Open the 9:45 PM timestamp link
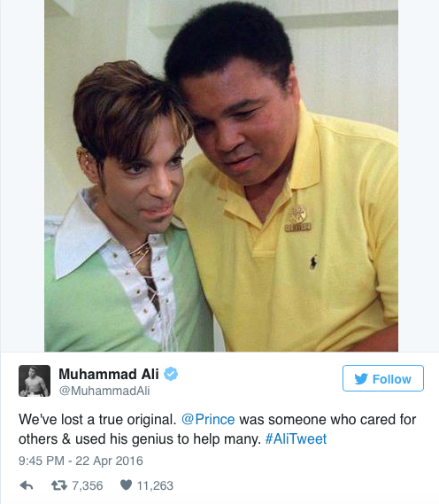The width and height of the screenshot is (439, 504). pos(41,461)
